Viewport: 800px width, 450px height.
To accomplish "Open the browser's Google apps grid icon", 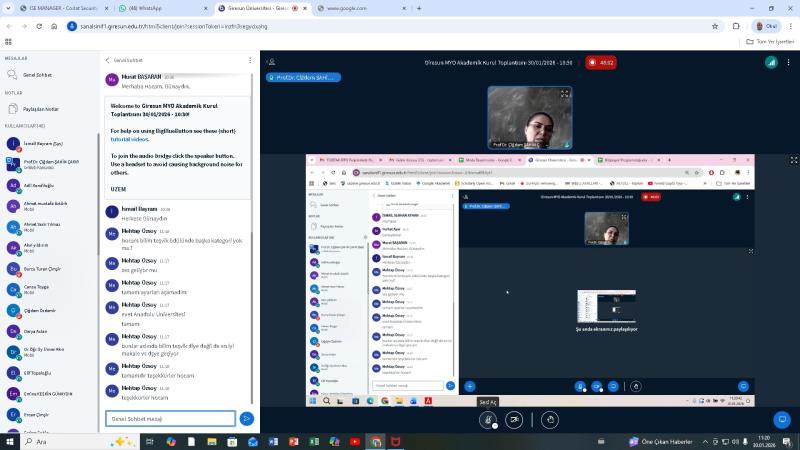I will (x=8, y=42).
